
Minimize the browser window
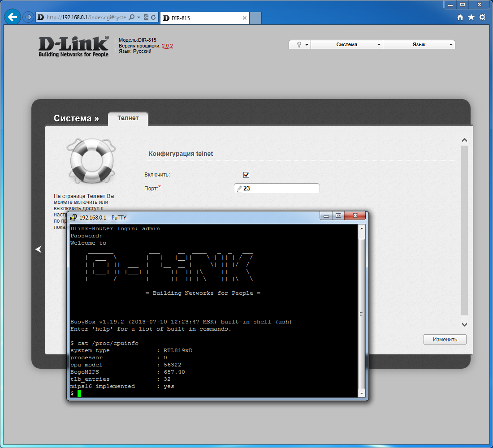(450, 5)
